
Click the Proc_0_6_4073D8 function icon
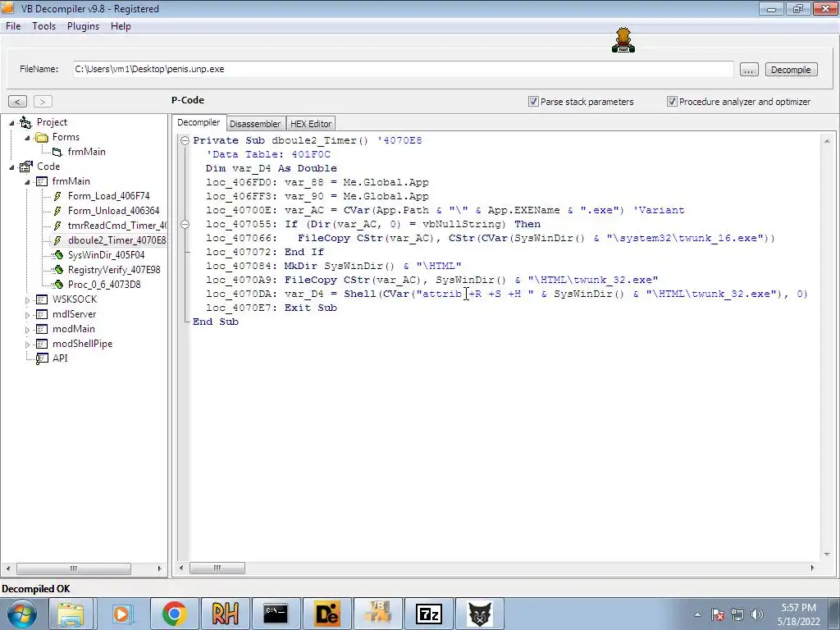tap(57, 285)
